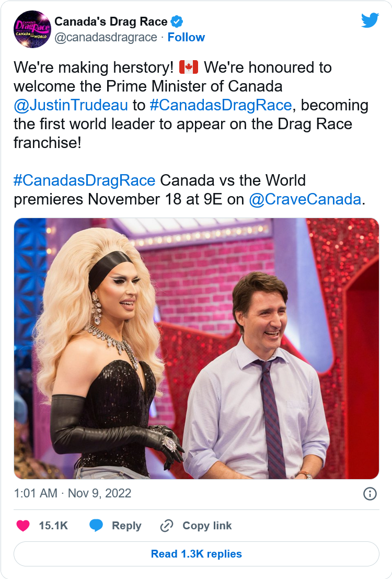Screen dimensions: 392x579
Task: Open the tweet timestamp Nov 9, 2022
Action: [x=72, y=493]
